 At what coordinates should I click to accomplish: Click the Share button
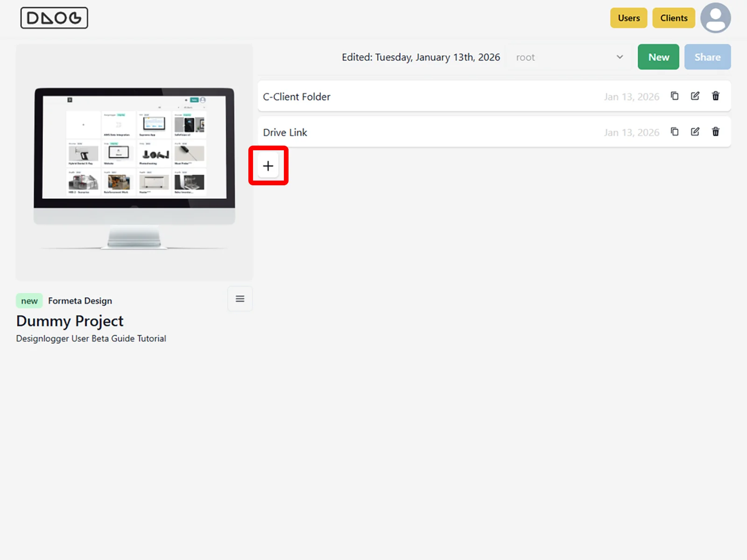[x=707, y=57]
